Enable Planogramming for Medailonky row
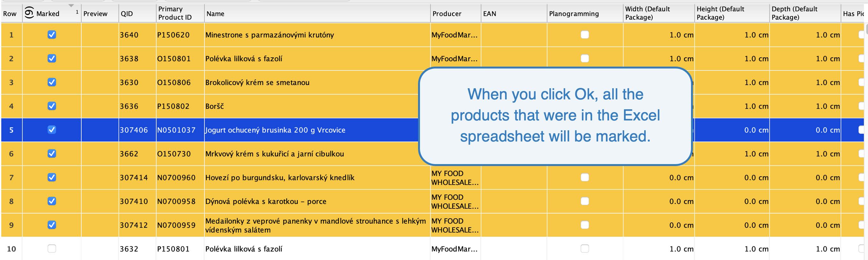 pyautogui.click(x=585, y=225)
